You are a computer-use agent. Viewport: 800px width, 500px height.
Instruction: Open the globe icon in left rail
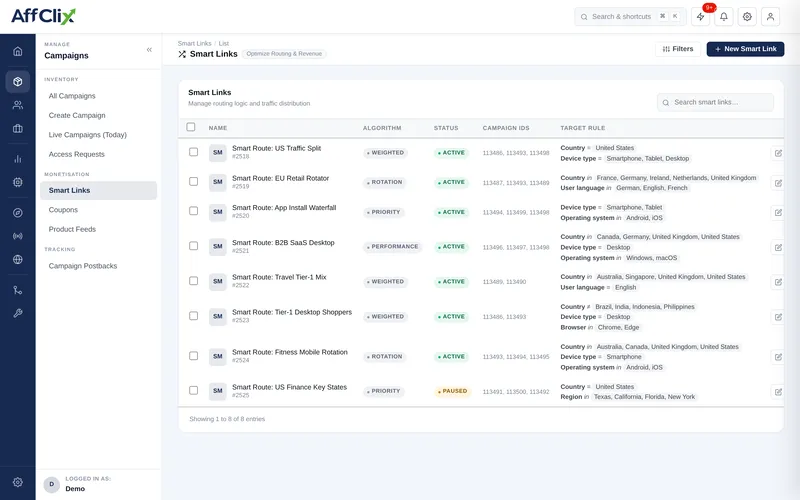(x=18, y=260)
